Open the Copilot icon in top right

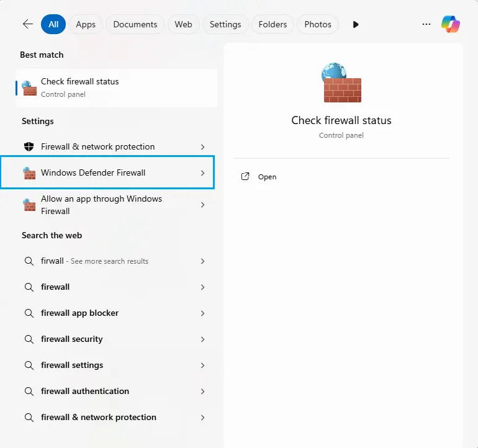tap(450, 24)
